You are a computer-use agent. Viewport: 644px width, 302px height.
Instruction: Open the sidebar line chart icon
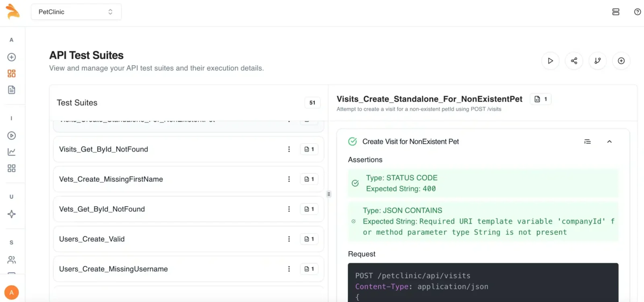[12, 152]
